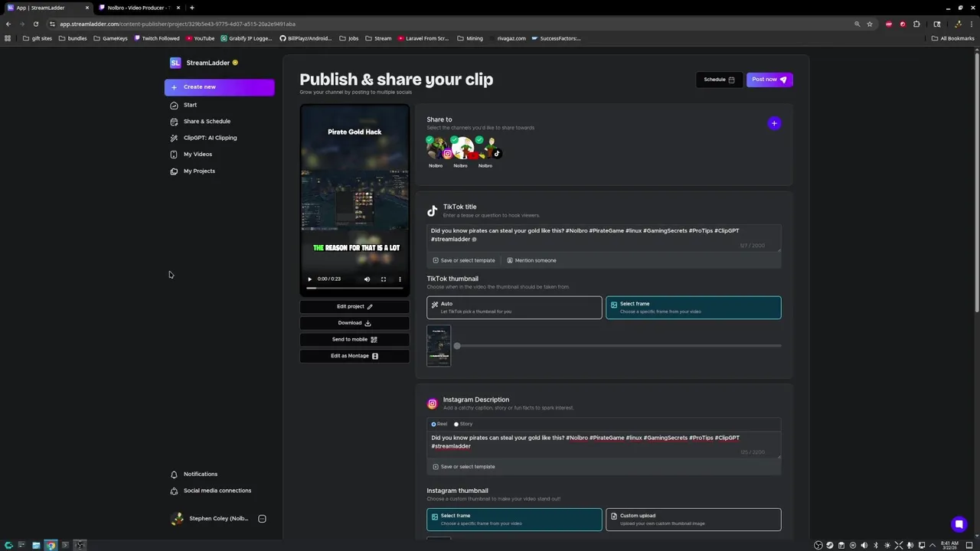Select the TikTok Select frame option
Screen dimensions: 980x551
694,308
